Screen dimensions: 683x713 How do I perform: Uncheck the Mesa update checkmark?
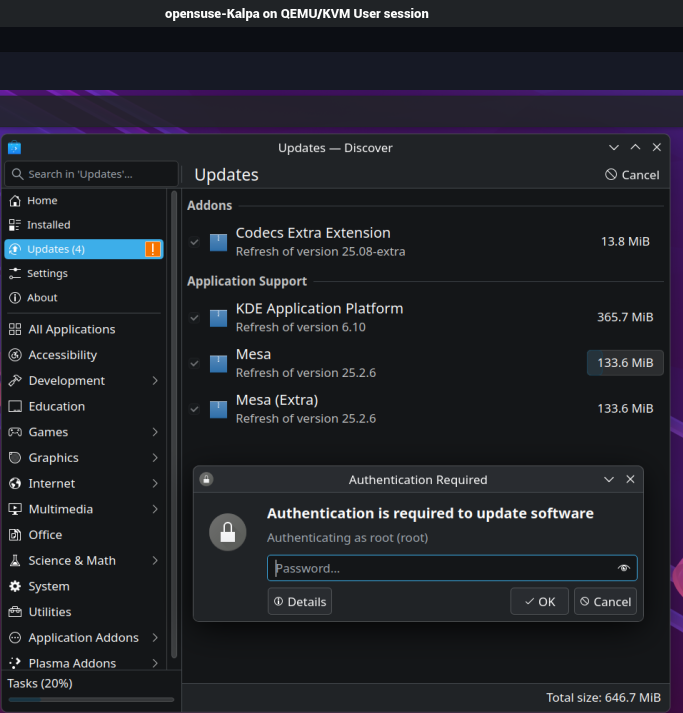click(195, 364)
